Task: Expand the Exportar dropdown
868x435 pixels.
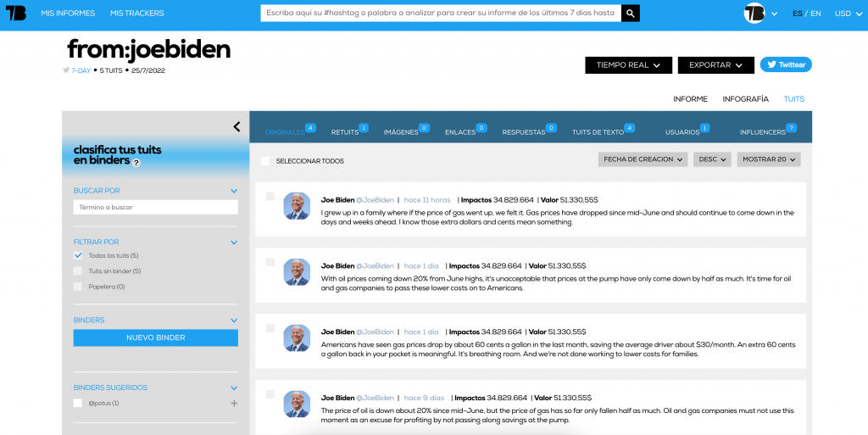Action: (x=715, y=65)
